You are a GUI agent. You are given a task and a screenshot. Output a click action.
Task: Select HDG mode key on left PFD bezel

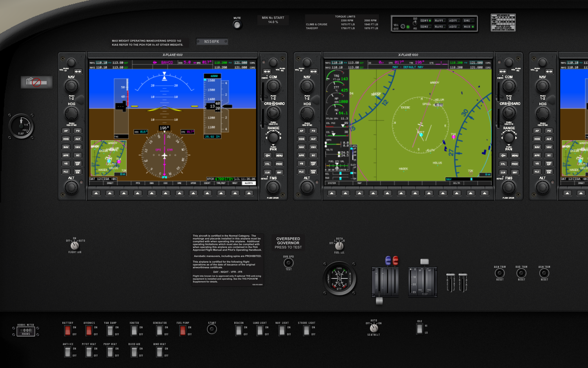pos(66,139)
